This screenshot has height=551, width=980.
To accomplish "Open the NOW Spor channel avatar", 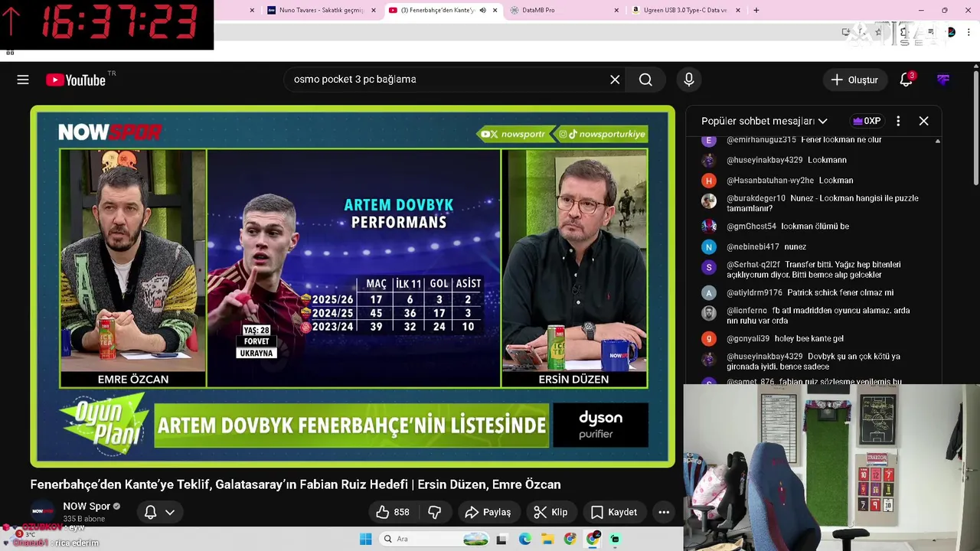I will tap(43, 512).
